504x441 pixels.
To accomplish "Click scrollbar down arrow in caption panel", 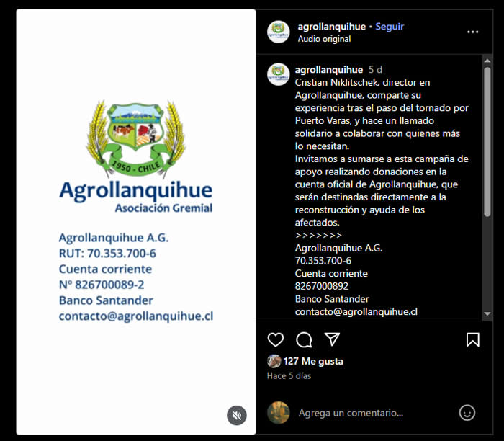I will click(487, 314).
